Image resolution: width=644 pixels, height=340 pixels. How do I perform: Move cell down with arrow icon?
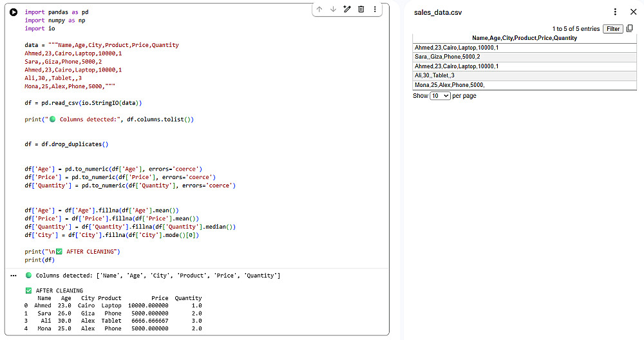333,9
